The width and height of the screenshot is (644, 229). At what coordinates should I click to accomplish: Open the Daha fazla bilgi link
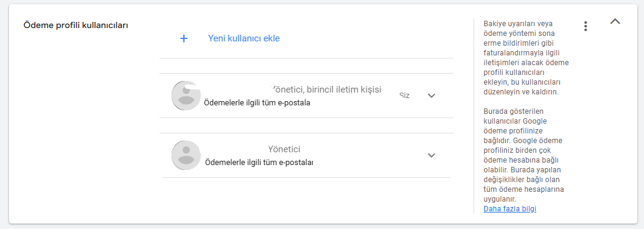(509, 208)
